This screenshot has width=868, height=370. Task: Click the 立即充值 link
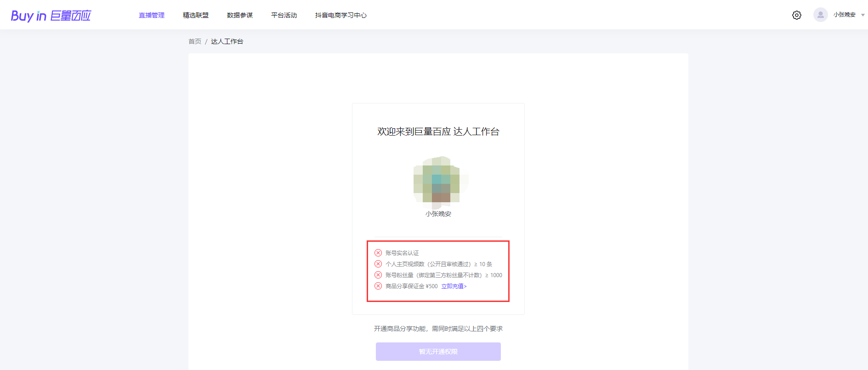(454, 286)
